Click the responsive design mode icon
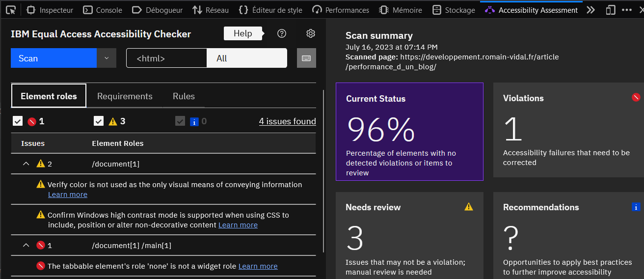The width and height of the screenshot is (644, 279). click(x=610, y=10)
